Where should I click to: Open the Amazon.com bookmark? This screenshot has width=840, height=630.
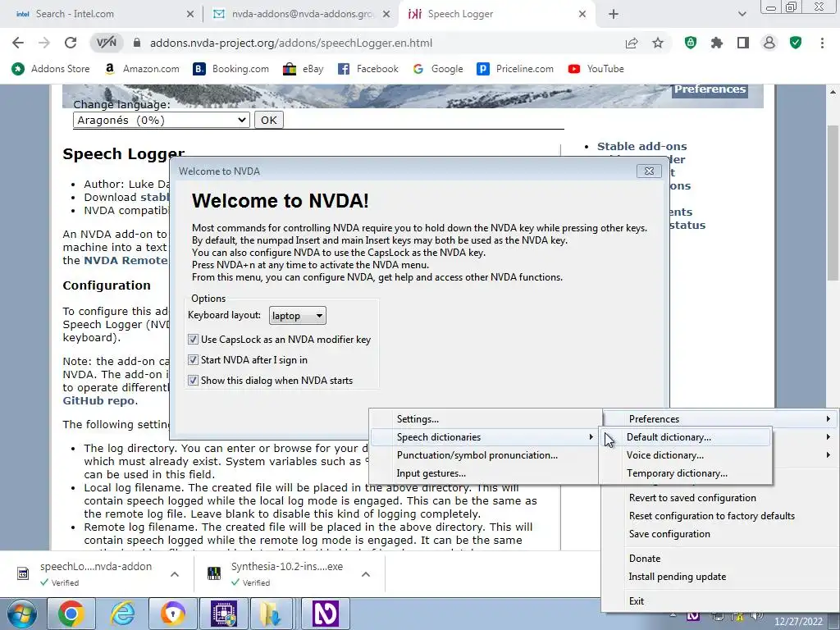[x=142, y=69]
